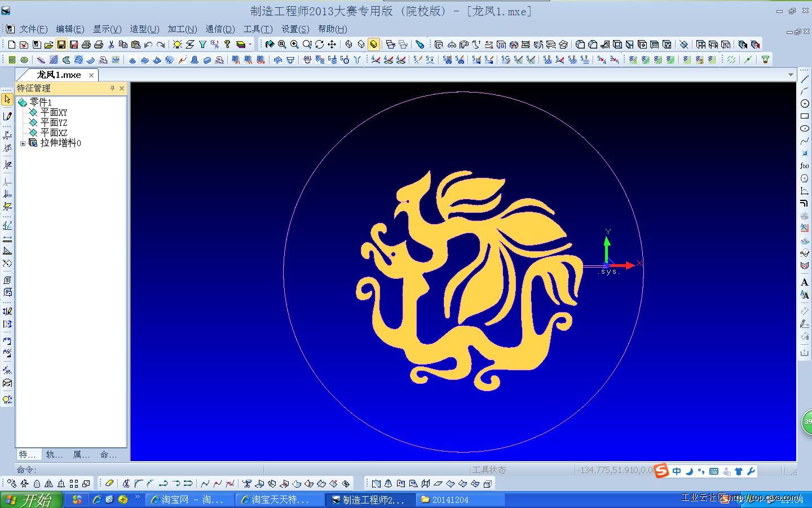Click the mirror icon in bottom toolbar

tap(49, 483)
